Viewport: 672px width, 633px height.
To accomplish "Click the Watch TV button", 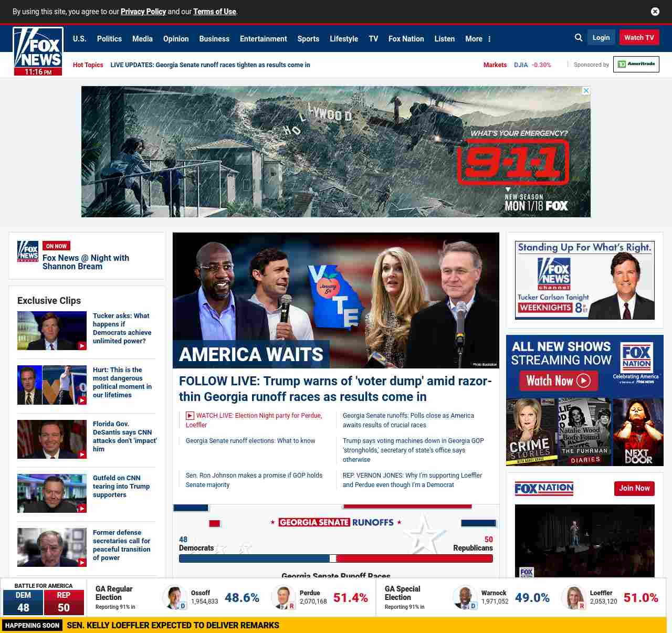I will [639, 38].
